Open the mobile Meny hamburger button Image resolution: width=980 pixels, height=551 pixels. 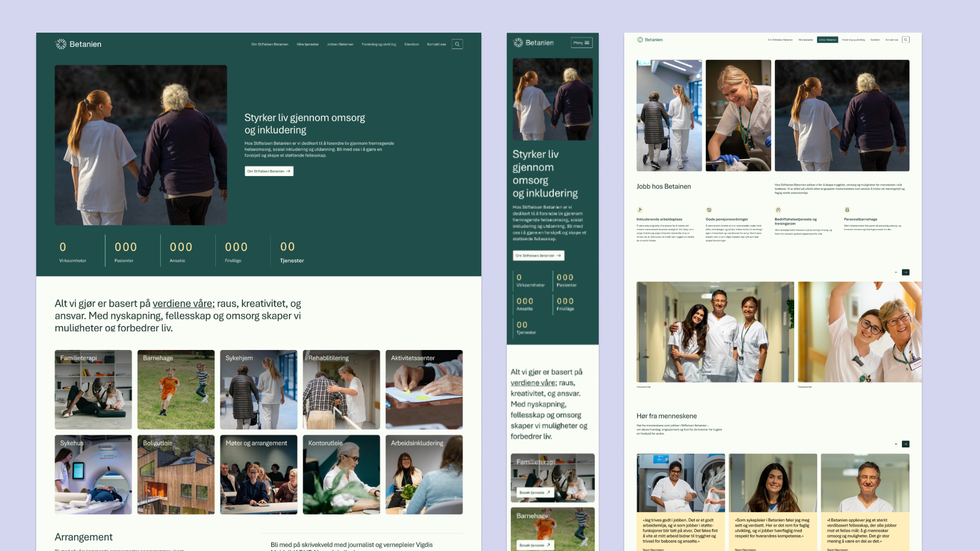pos(581,43)
